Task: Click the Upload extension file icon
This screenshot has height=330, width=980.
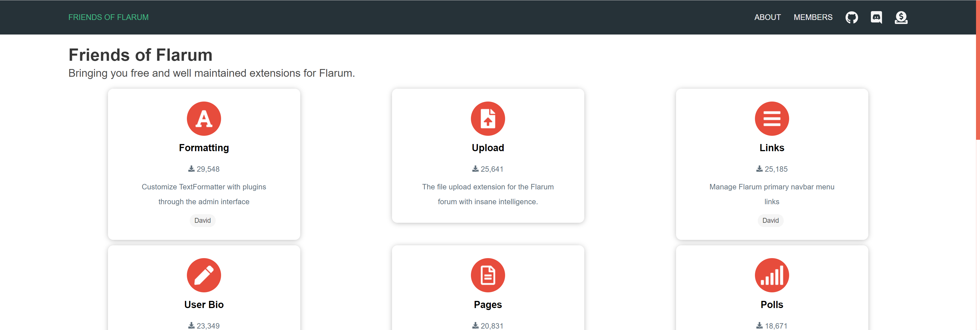Action: 488,119
